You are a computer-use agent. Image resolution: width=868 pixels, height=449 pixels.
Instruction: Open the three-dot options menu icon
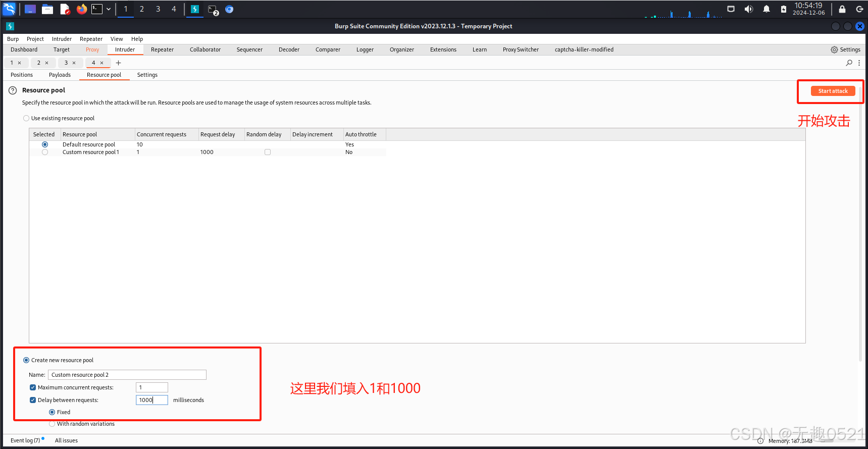coord(859,63)
